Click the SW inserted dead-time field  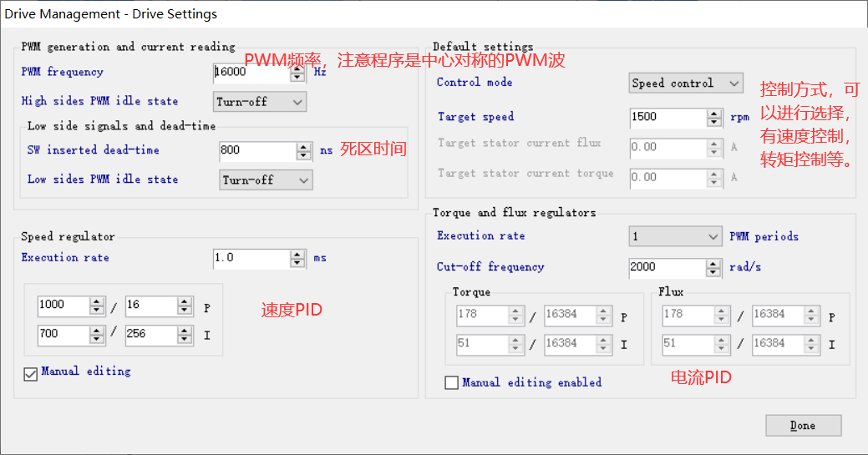click(x=258, y=151)
